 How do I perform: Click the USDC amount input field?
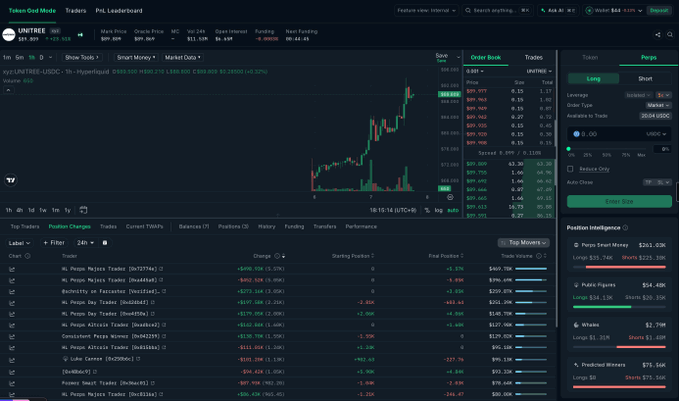point(619,134)
